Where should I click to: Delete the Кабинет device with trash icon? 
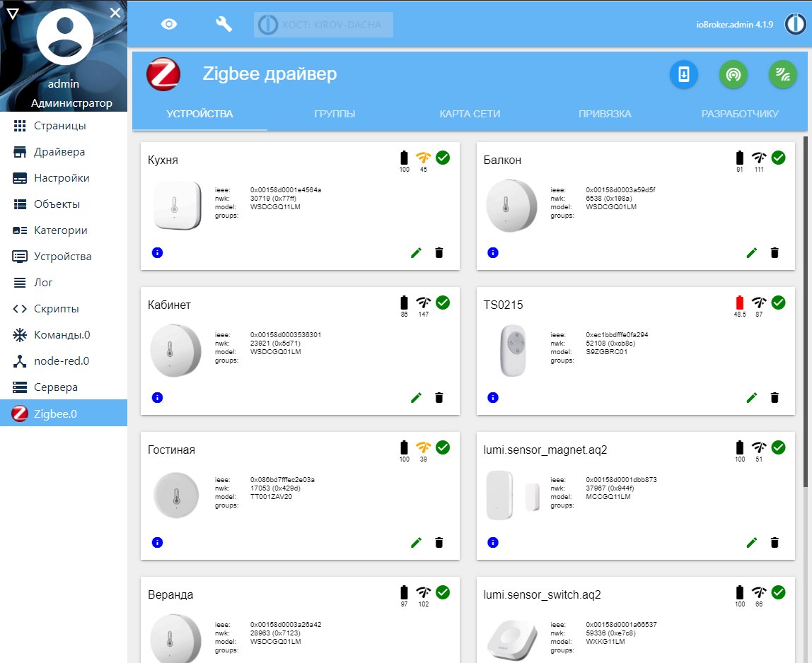[439, 397]
